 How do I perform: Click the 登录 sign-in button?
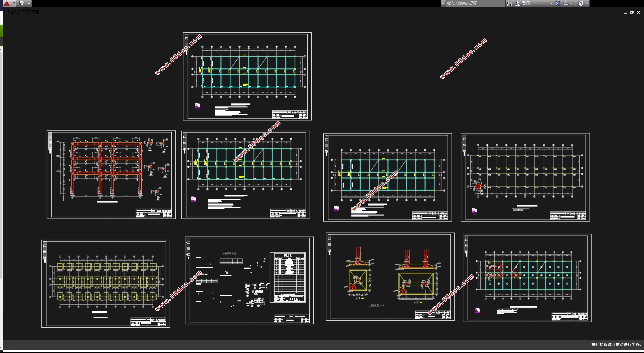[x=526, y=3]
